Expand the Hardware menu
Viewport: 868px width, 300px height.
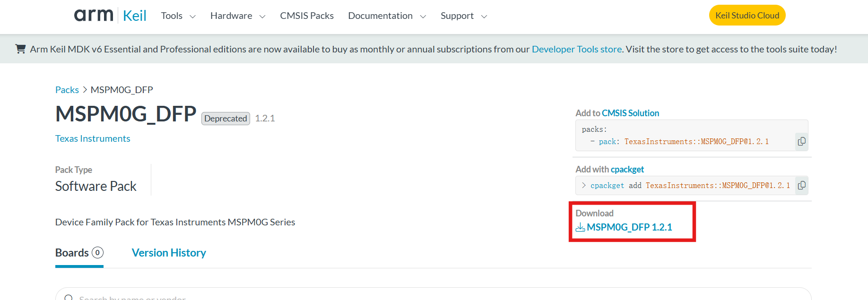(x=238, y=16)
